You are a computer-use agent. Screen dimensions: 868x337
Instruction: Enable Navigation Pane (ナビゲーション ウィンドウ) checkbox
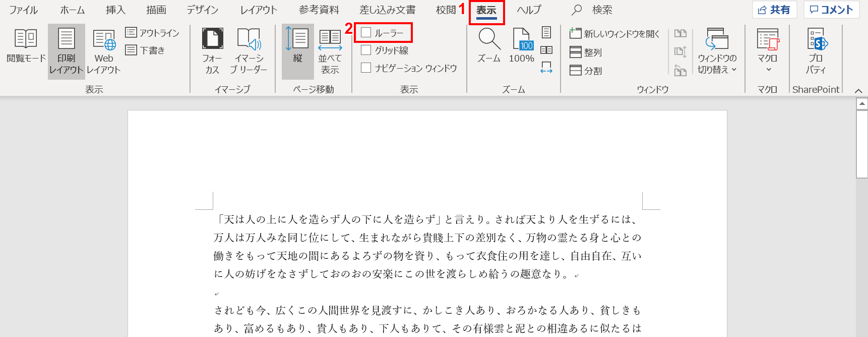point(366,68)
